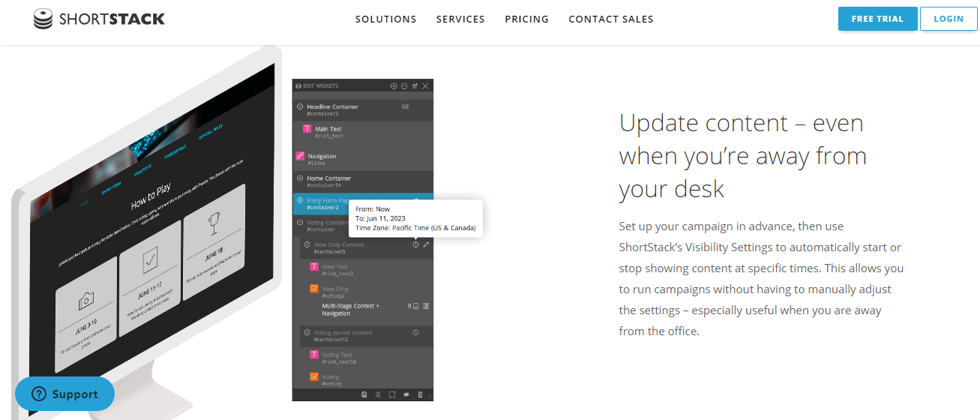Click the image icon on Headline Container row

(x=405, y=106)
